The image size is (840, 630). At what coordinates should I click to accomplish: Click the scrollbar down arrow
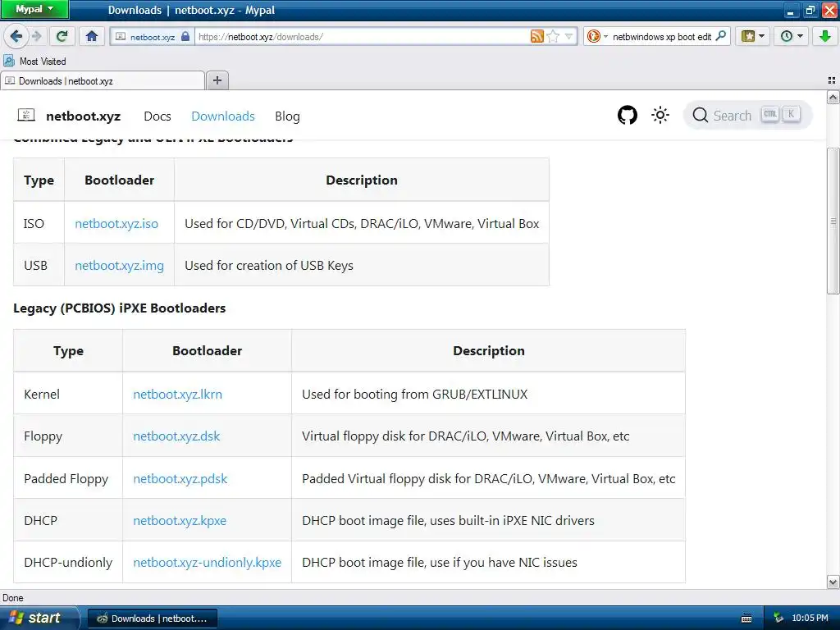(833, 582)
